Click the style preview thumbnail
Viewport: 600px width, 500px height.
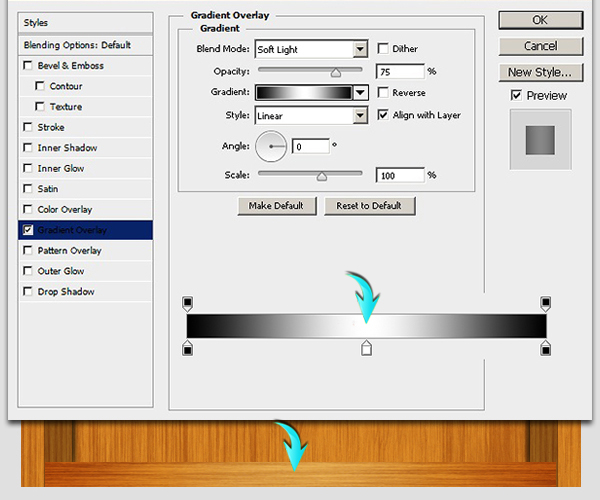(x=540, y=138)
